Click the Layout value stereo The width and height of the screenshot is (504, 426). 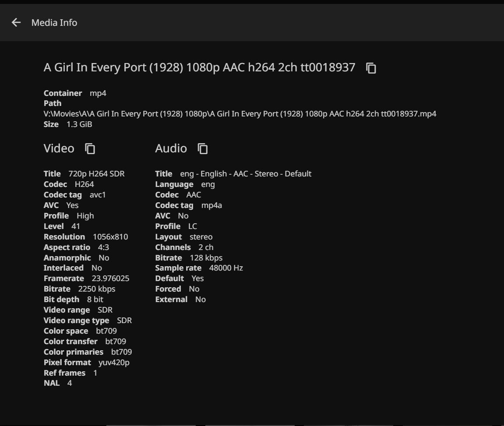[201, 237]
